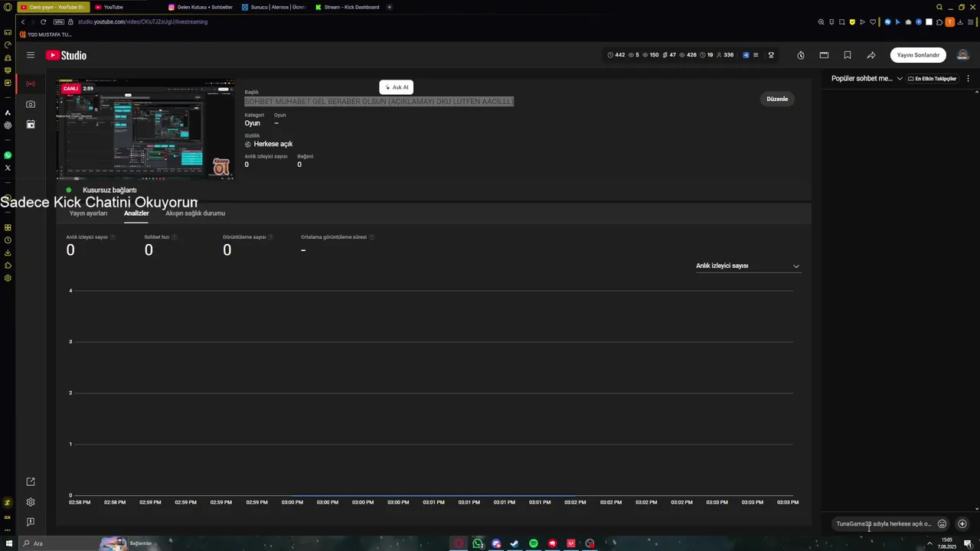Click the Ortalama görüntüleme süresi label

click(x=334, y=237)
